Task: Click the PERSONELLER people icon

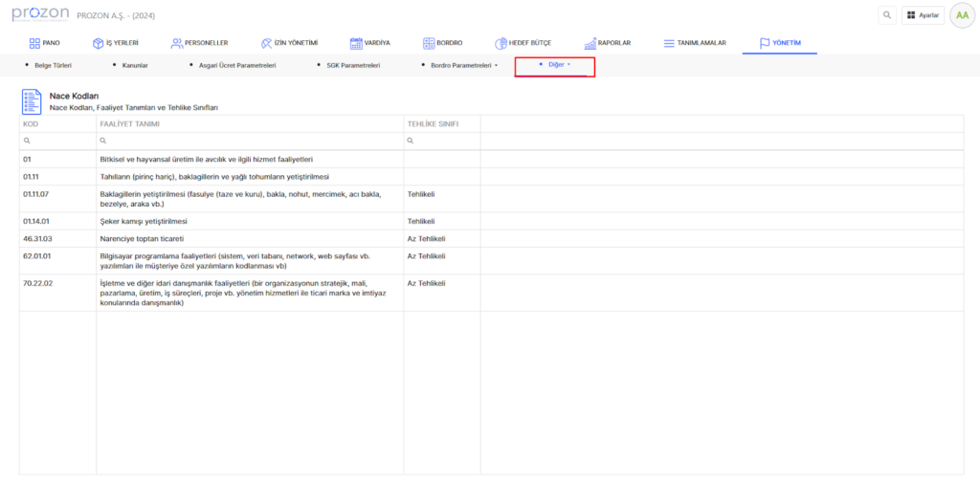Action: tap(176, 43)
